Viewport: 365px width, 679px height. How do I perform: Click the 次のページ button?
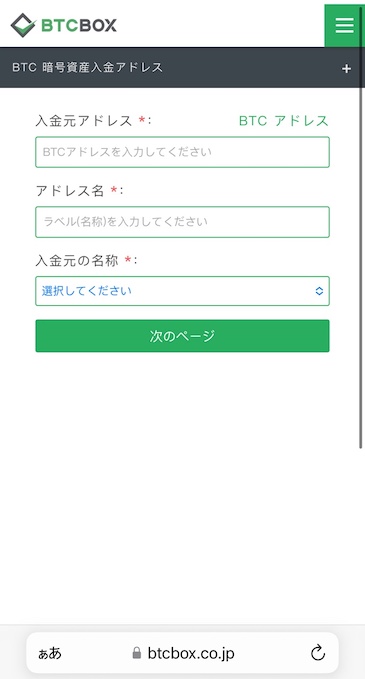point(182,336)
